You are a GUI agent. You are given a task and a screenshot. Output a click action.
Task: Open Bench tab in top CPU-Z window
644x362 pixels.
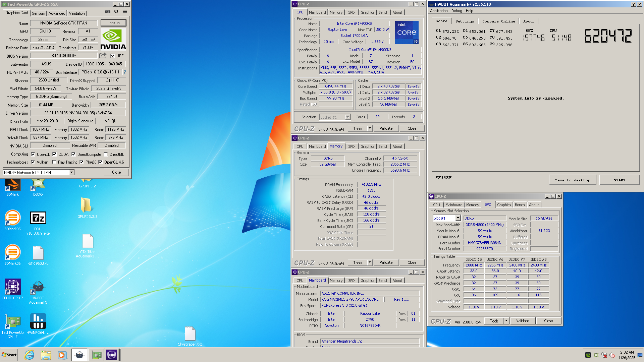click(x=383, y=12)
